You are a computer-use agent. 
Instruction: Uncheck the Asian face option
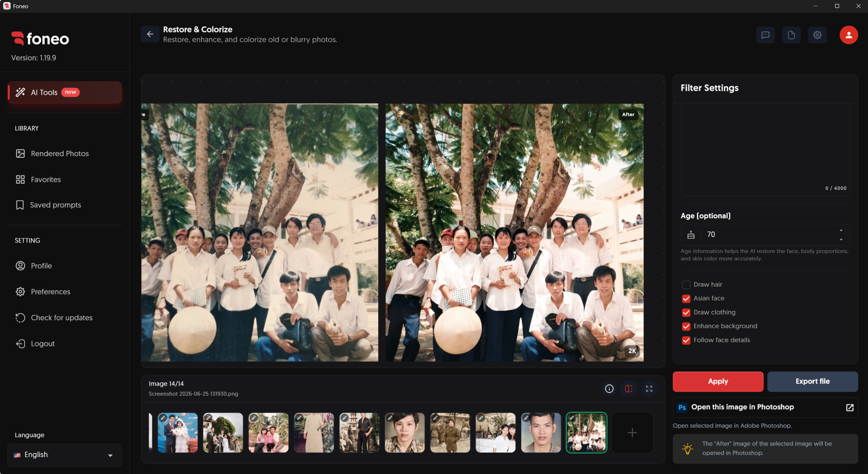(686, 298)
